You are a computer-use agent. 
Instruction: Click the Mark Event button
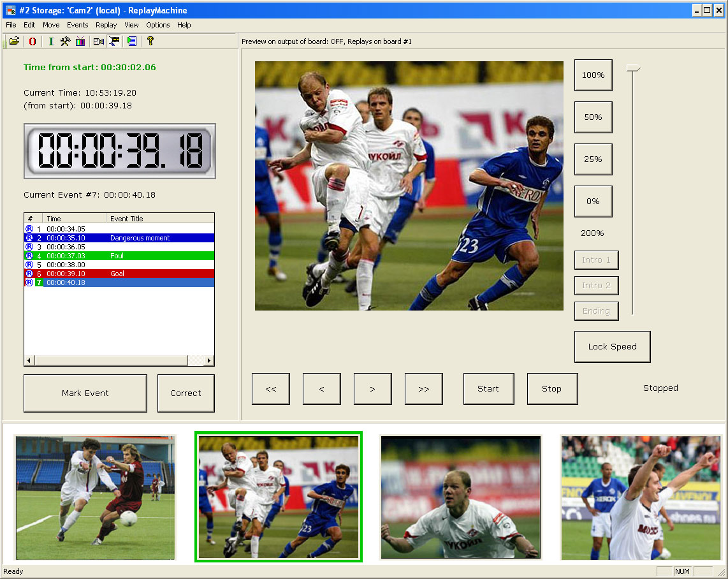pos(85,393)
